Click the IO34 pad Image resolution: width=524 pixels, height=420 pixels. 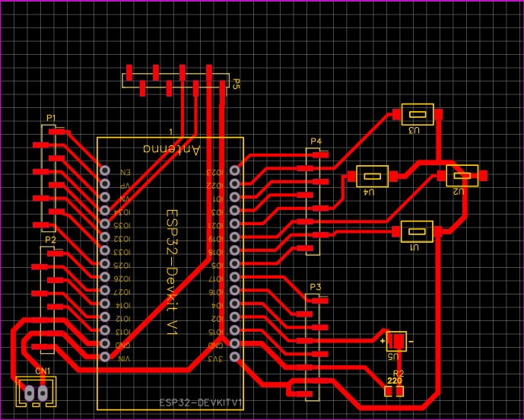[105, 210]
